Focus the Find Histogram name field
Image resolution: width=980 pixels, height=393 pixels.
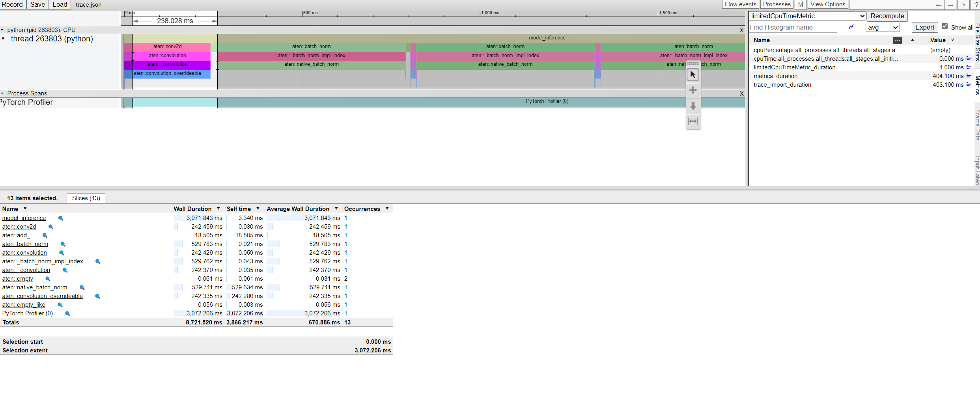tap(793, 27)
